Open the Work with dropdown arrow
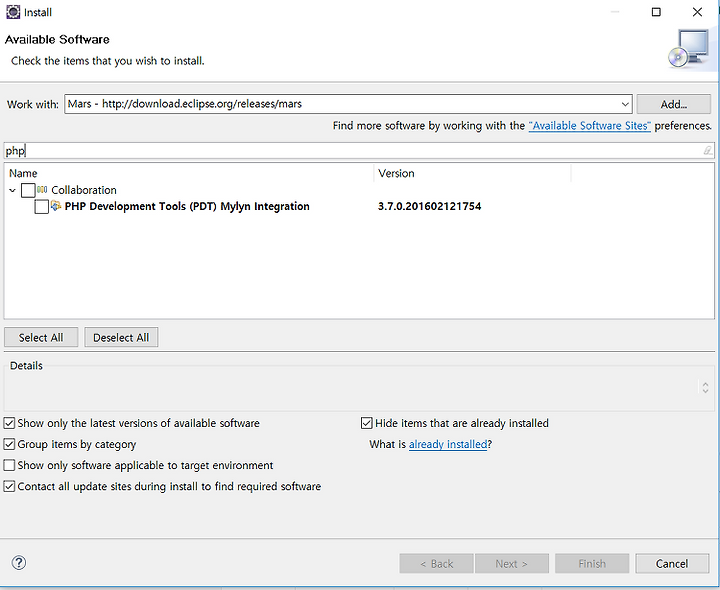The height and width of the screenshot is (590, 720). pos(625,104)
